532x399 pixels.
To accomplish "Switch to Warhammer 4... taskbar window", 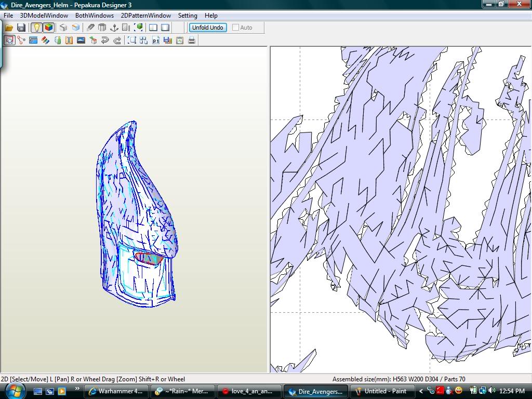I will coord(115,391).
